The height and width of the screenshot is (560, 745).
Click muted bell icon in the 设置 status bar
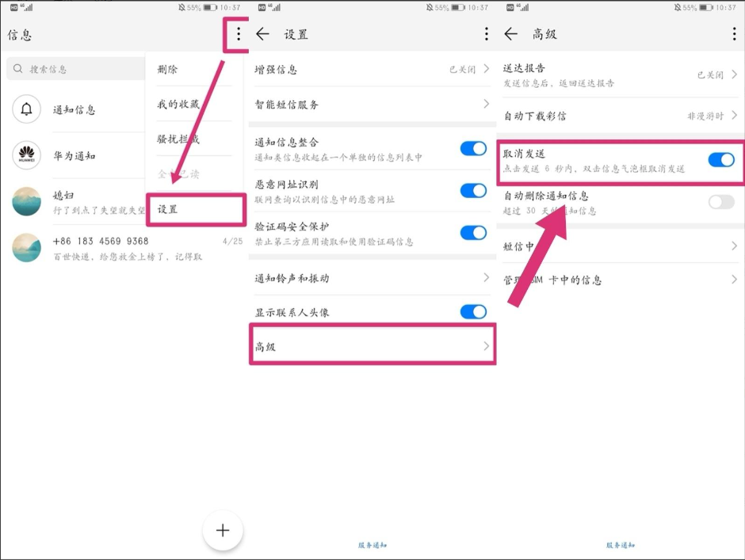tap(430, 8)
